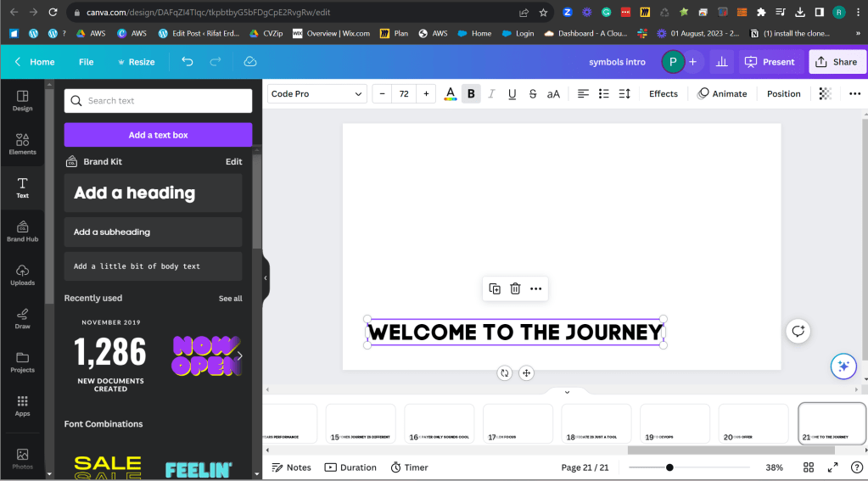Viewport: 868px width, 481px height.
Task: Enter fullscreen mode
Action: [832, 467]
